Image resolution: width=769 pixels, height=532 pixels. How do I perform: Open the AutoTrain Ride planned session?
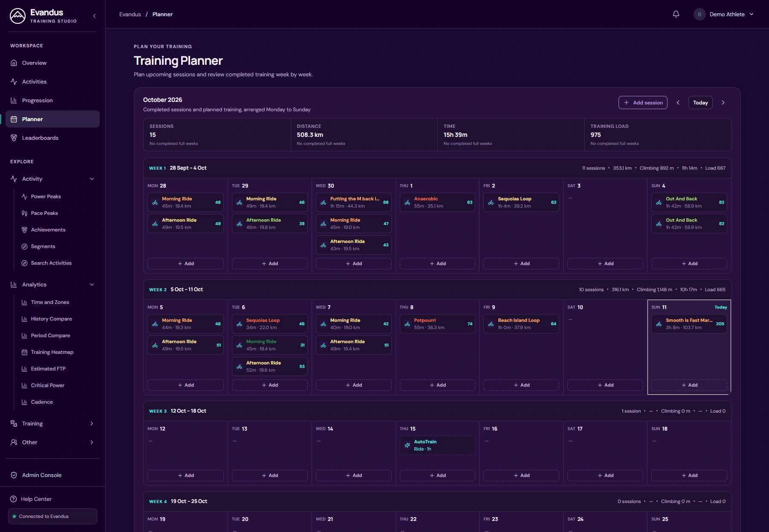pyautogui.click(x=437, y=445)
